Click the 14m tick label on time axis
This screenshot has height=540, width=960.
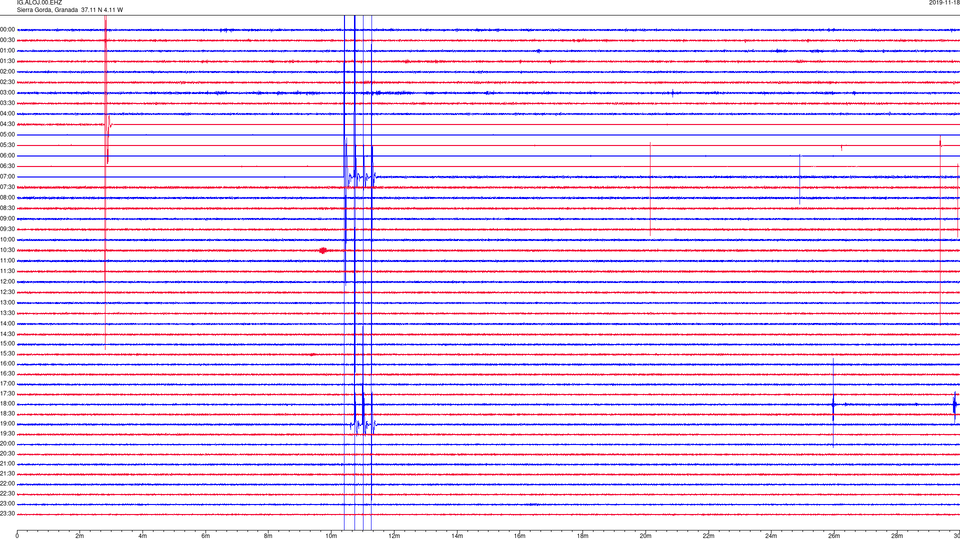(457, 536)
